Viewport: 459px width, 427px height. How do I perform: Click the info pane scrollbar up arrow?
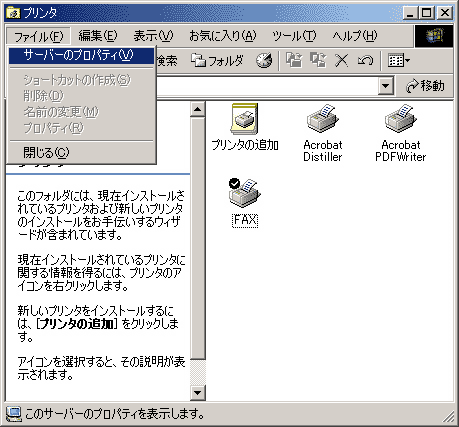pyautogui.click(x=198, y=109)
